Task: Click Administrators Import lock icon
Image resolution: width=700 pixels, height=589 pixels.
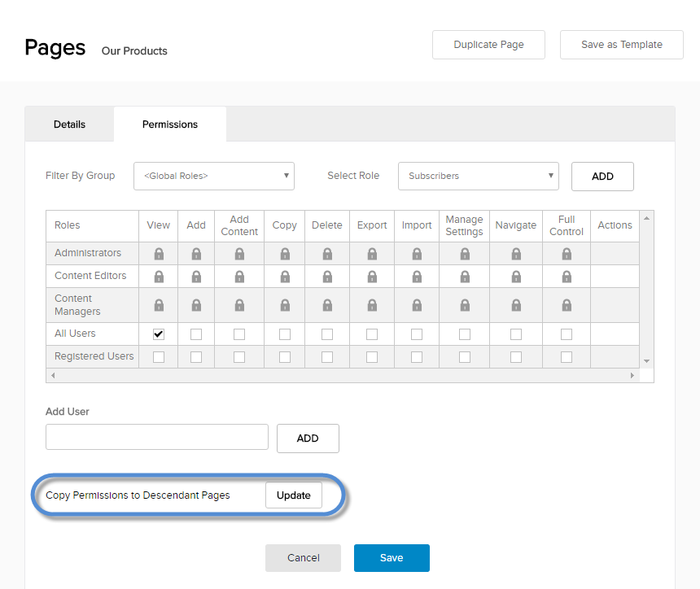Action: [x=417, y=254]
